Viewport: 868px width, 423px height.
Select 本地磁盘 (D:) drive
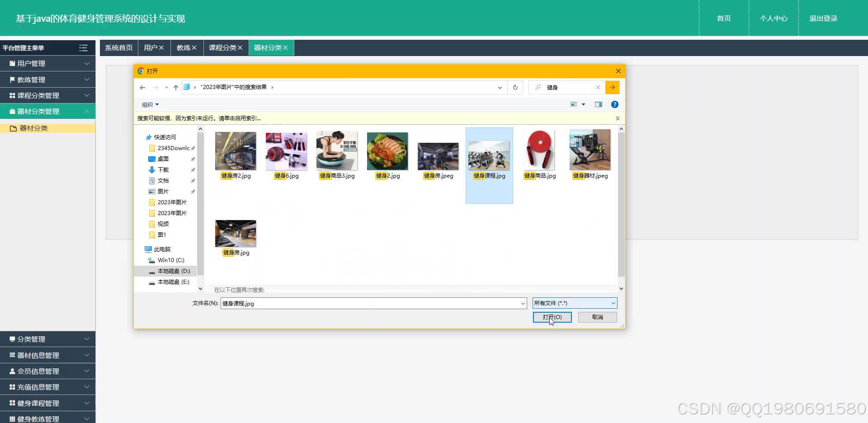pyautogui.click(x=174, y=271)
